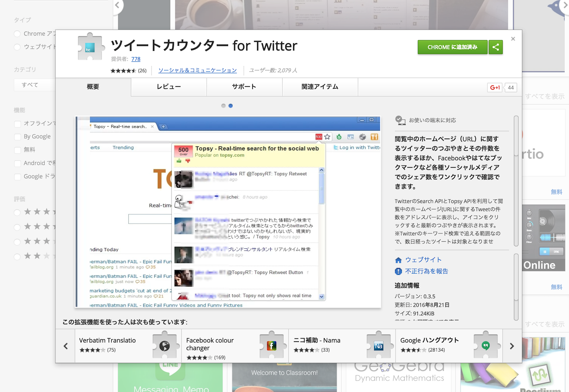Open ニコ補助 - Nama related extension
The height and width of the screenshot is (392, 569).
click(342, 346)
